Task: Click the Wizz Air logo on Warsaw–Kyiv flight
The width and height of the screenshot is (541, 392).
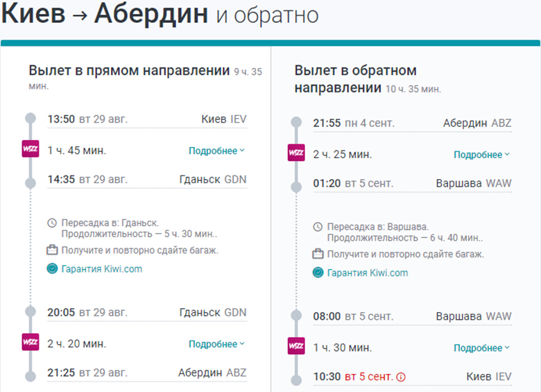Action: (x=296, y=347)
